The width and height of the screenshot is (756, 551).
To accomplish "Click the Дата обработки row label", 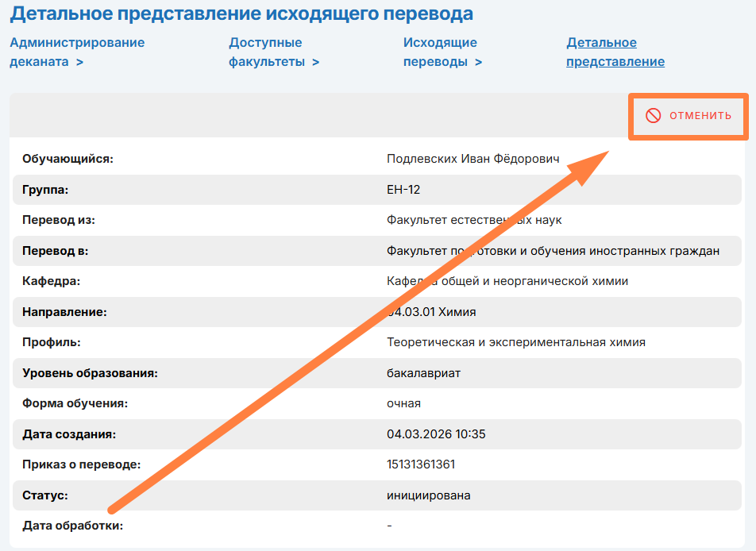I will 74,526.
